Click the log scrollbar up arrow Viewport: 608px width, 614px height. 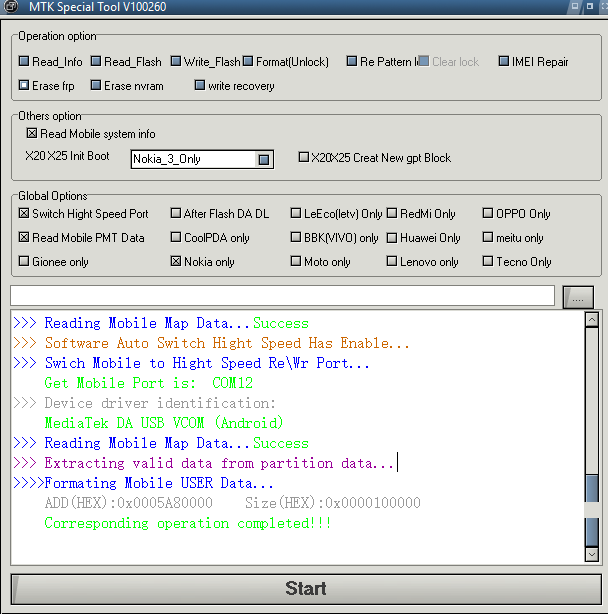592,320
